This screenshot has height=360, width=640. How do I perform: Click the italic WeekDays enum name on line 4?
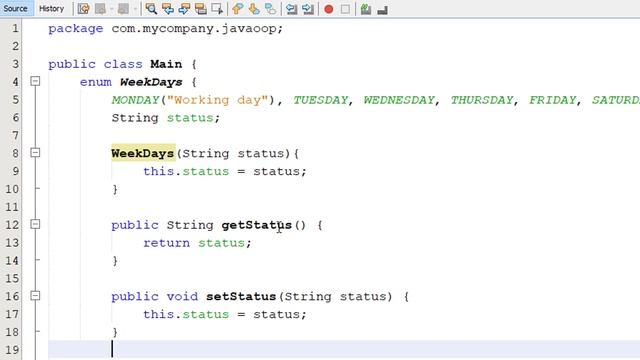[x=151, y=82]
